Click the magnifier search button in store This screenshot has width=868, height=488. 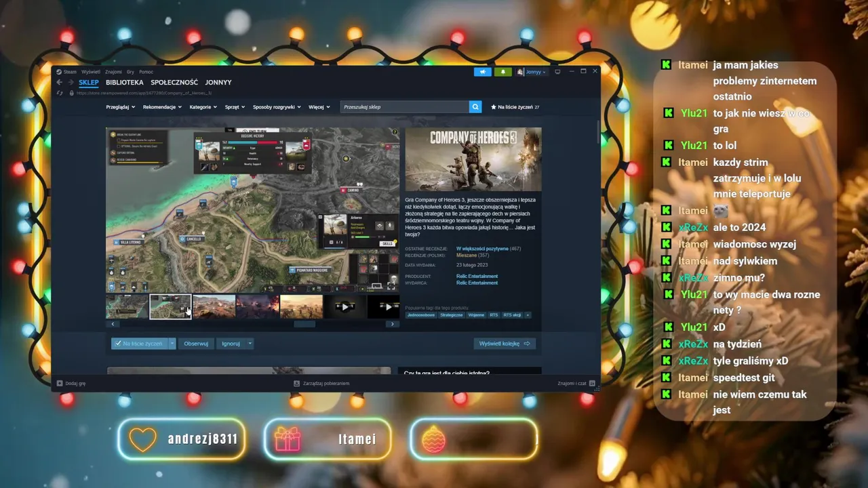tap(475, 106)
